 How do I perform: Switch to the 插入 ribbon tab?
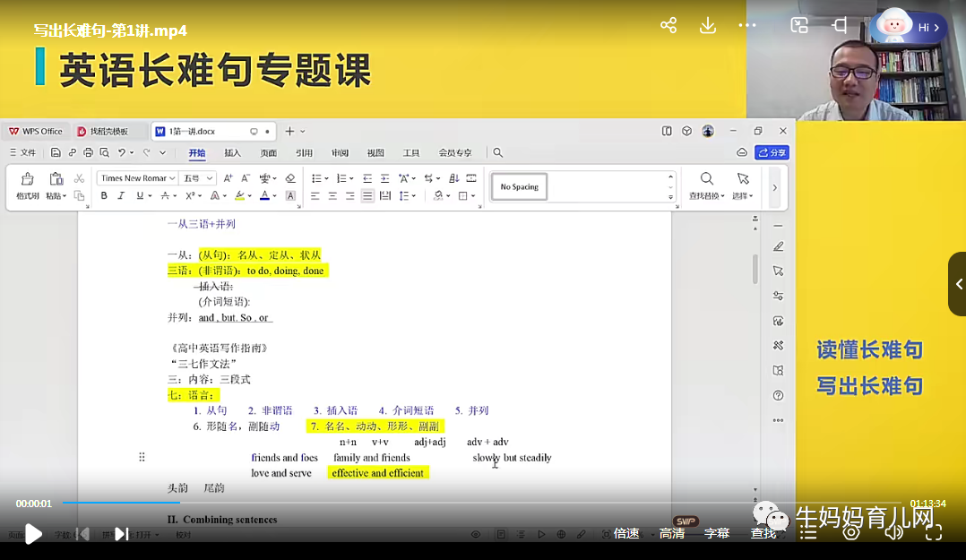pyautogui.click(x=232, y=153)
